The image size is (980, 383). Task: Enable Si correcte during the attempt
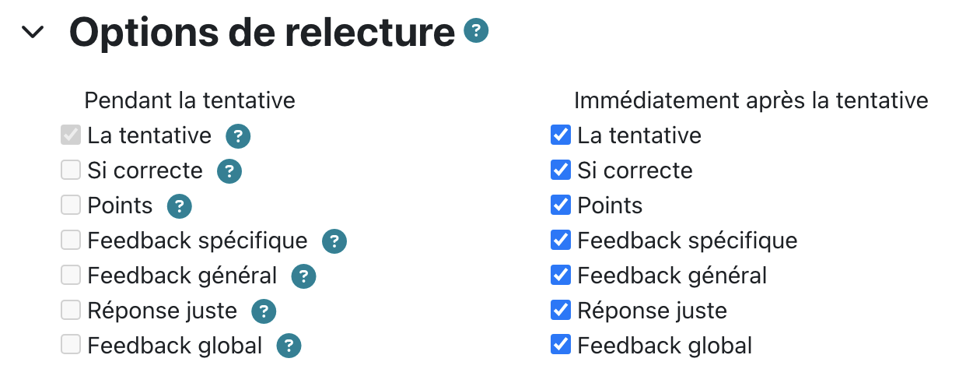pyautogui.click(x=71, y=170)
